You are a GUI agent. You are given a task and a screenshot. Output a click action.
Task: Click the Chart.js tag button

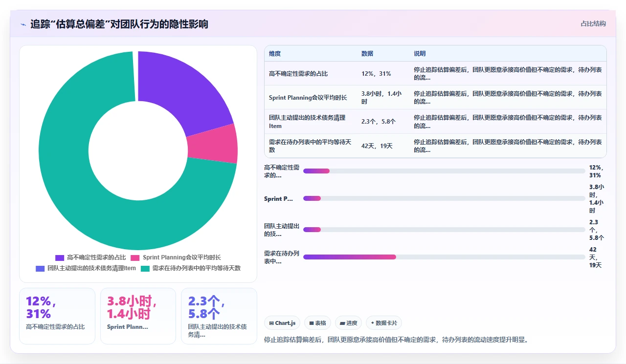(282, 323)
